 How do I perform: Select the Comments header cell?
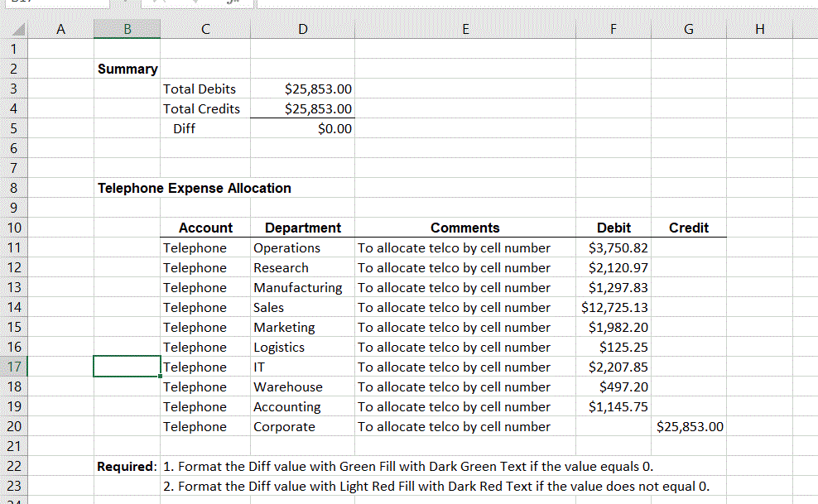(465, 228)
